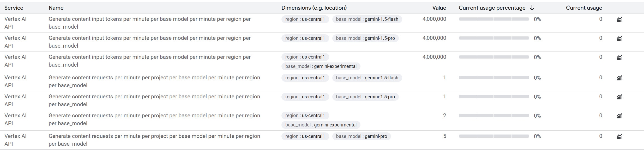Select gemini-experimental chip in the input tokens row
The image size is (644, 166).
point(321,66)
